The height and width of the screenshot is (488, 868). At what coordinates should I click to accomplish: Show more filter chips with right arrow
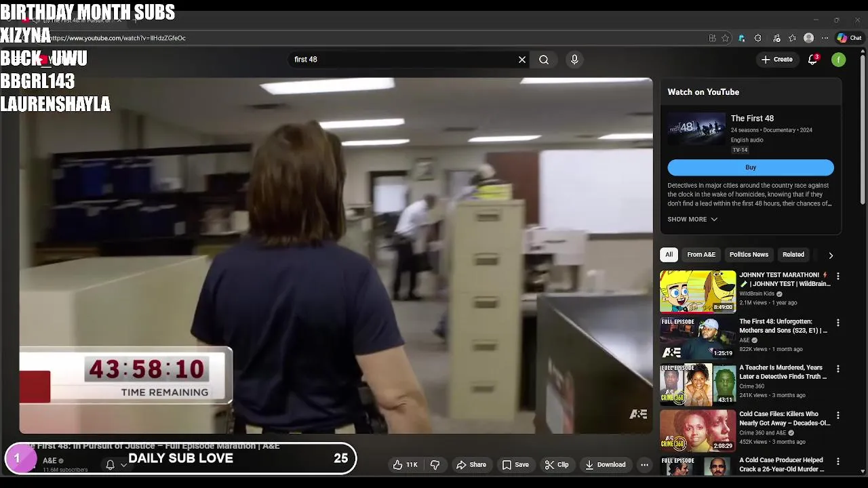(831, 256)
